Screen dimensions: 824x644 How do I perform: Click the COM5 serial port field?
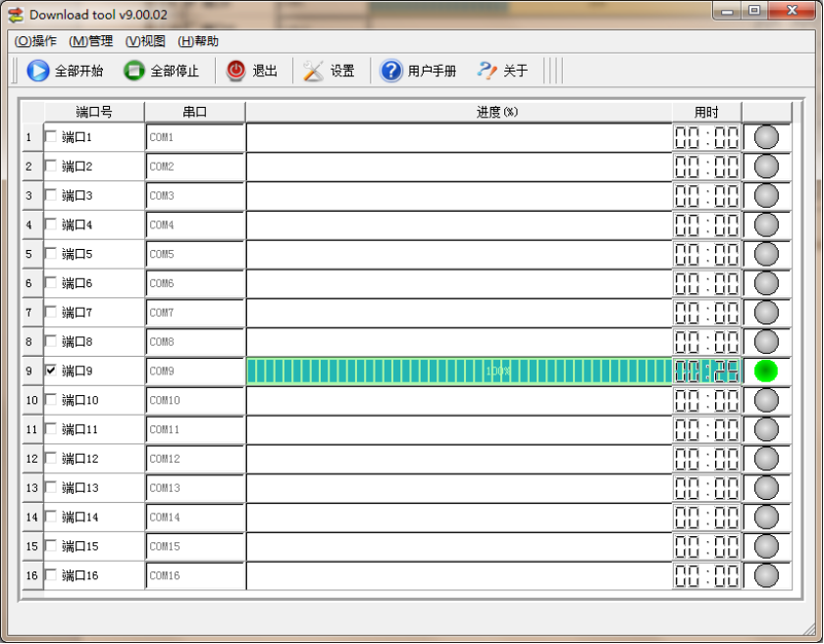point(194,255)
